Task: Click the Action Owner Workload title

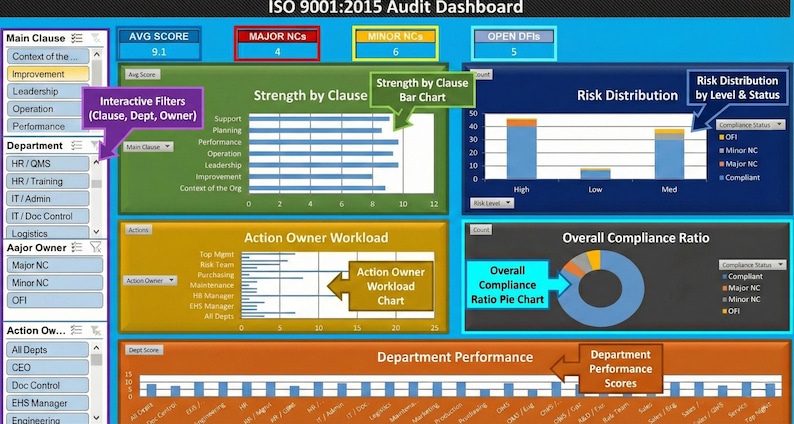Action: 316,238
